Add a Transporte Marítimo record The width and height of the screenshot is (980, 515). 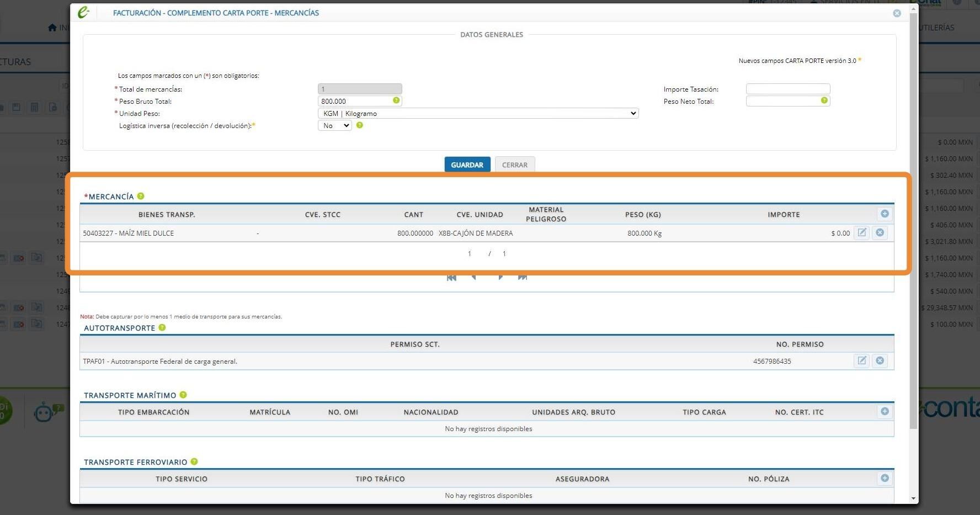coord(885,412)
